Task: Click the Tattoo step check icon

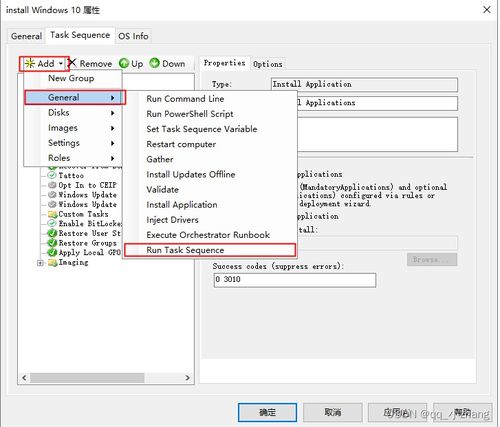Action: point(52,175)
